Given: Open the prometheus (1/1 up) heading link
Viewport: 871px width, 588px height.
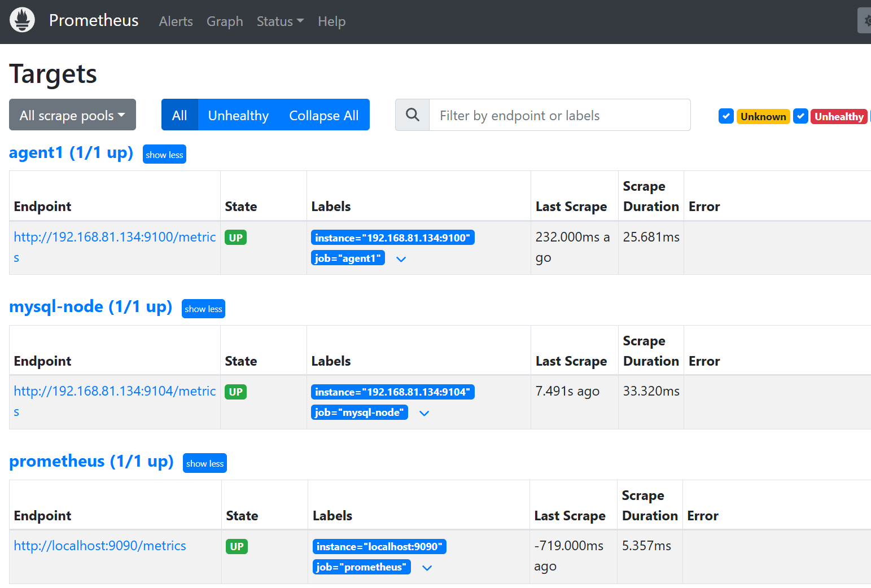Looking at the screenshot, I should tap(91, 461).
